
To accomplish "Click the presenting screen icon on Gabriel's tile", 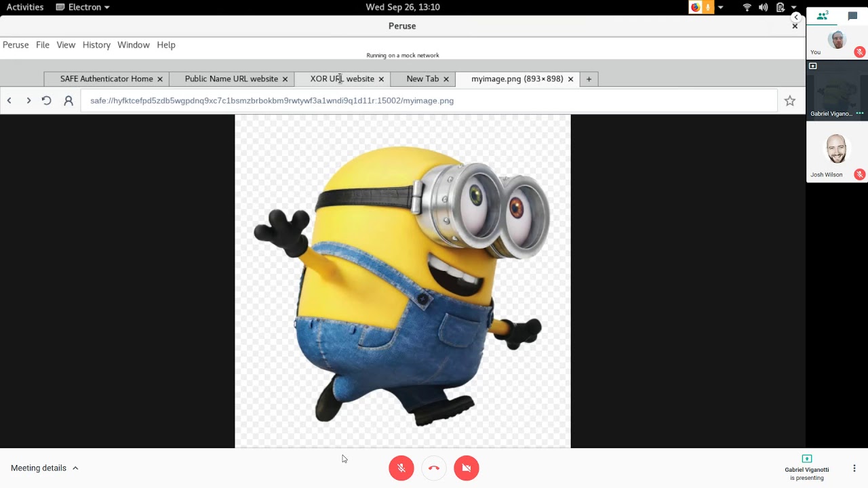I will coord(813,66).
